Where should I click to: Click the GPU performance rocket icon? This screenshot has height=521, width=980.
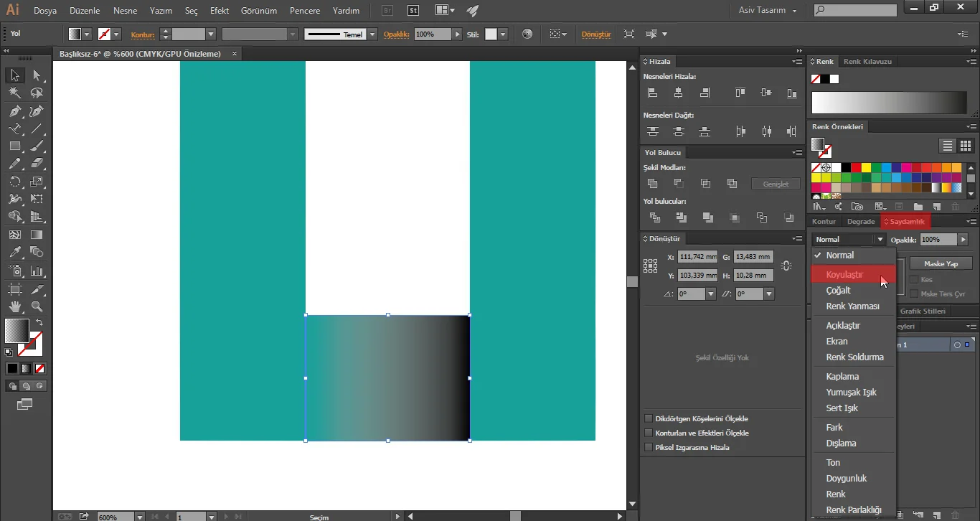tap(472, 10)
